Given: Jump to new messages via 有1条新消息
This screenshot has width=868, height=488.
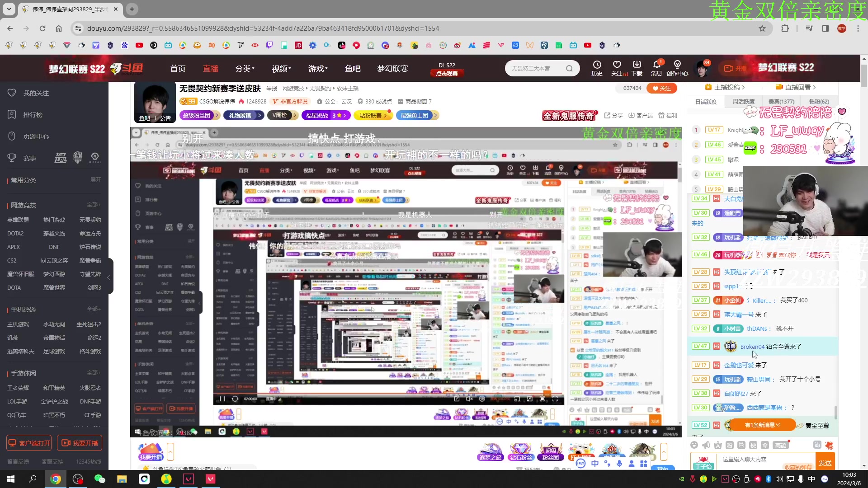Looking at the screenshot, I should 763,425.
